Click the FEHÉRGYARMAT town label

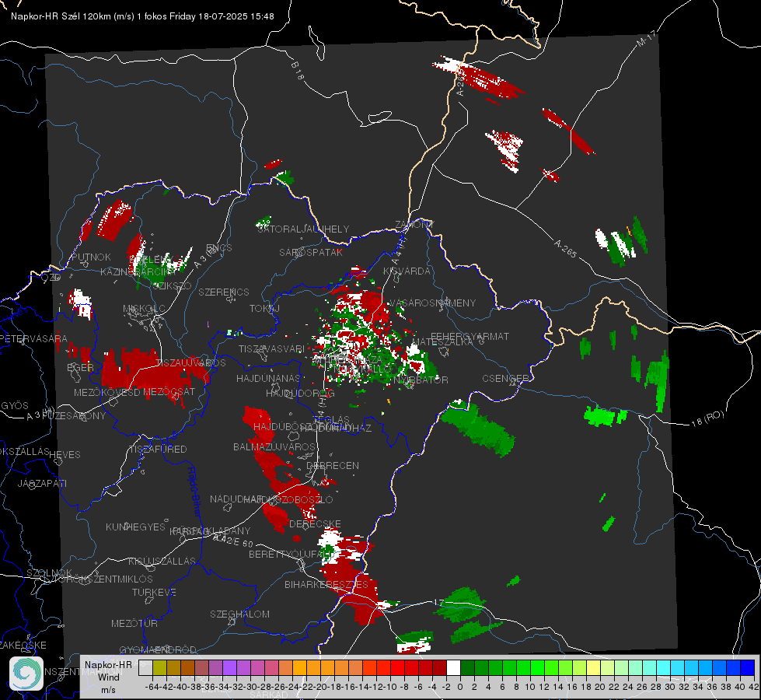(470, 336)
